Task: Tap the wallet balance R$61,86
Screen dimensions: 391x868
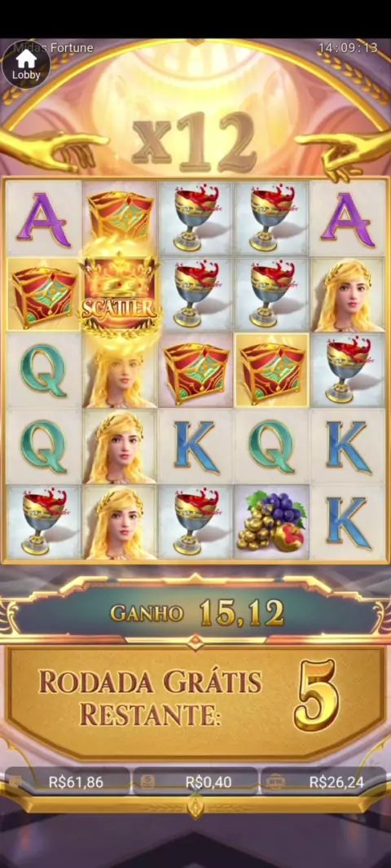Action: 68,782
